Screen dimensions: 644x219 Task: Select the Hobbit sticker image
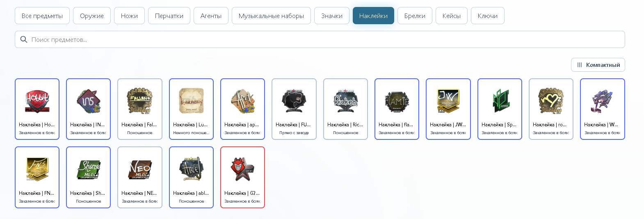[37, 101]
